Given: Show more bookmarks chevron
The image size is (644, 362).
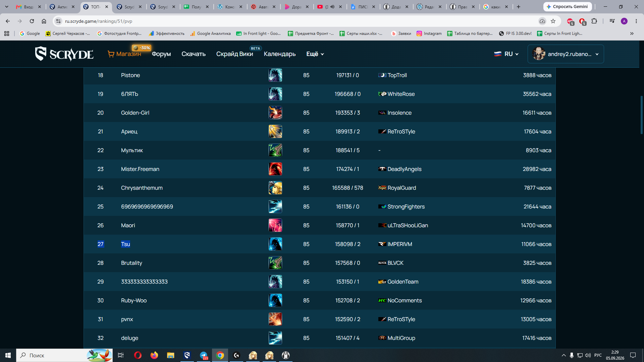Looking at the screenshot, I should click(x=632, y=34).
